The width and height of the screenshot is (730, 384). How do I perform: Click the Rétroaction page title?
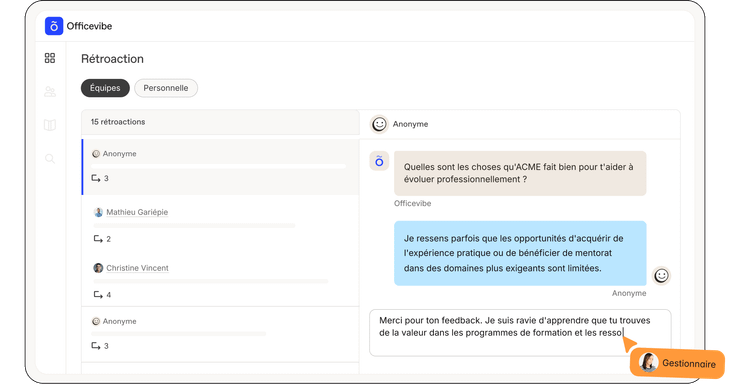coord(112,59)
